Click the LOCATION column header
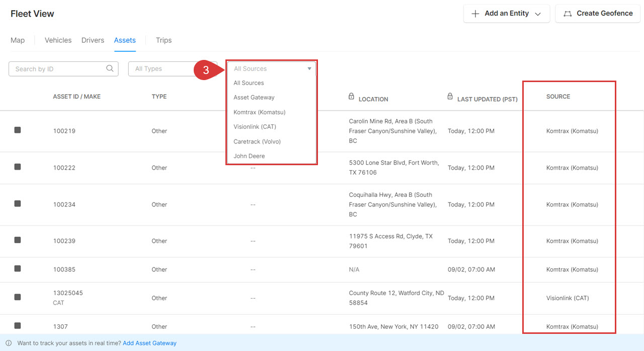 point(373,99)
